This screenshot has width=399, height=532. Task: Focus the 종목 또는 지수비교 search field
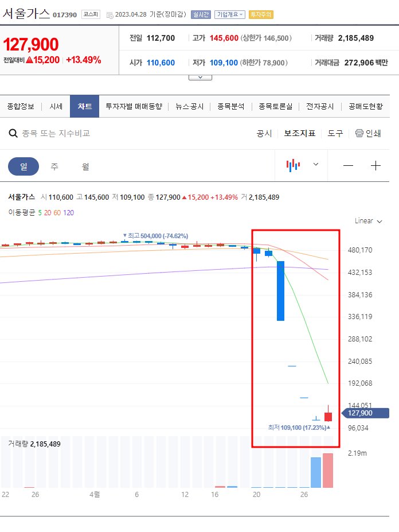coord(56,133)
